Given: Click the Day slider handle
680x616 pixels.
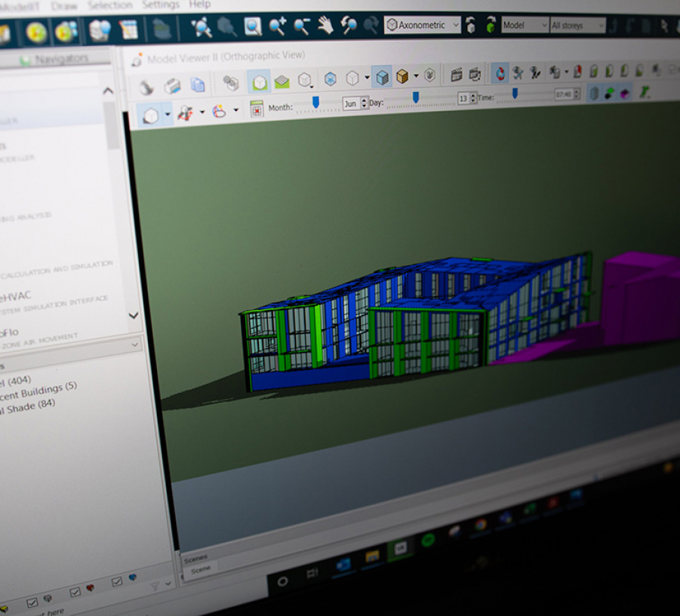Looking at the screenshot, I should tap(415, 97).
